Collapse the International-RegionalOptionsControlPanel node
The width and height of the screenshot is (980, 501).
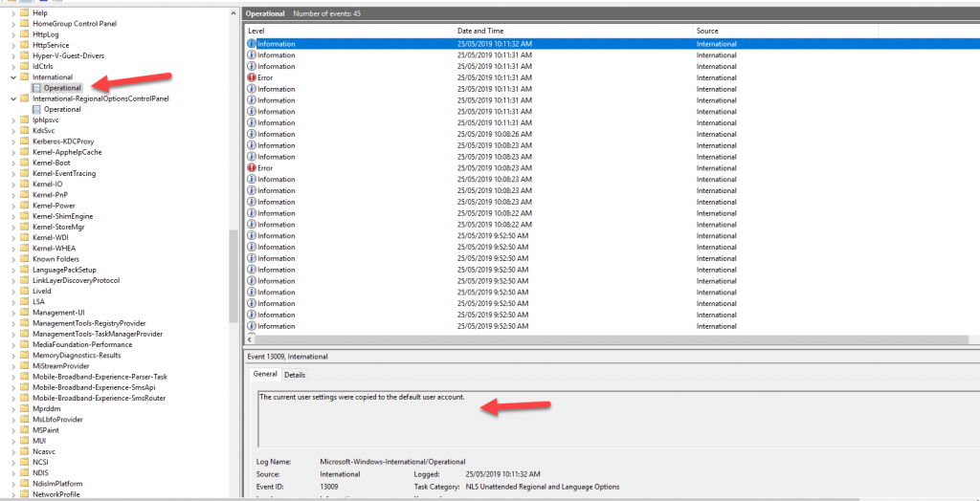pos(12,98)
